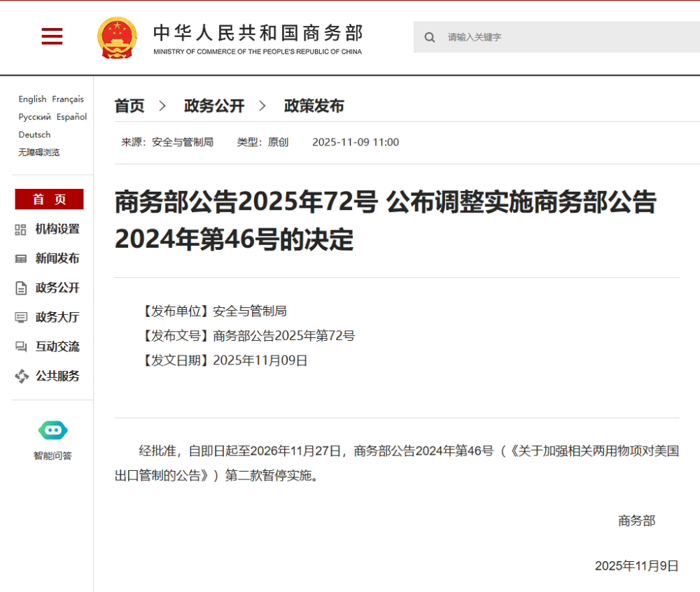Enable 无障碍浏览 accessibility mode

[x=39, y=152]
